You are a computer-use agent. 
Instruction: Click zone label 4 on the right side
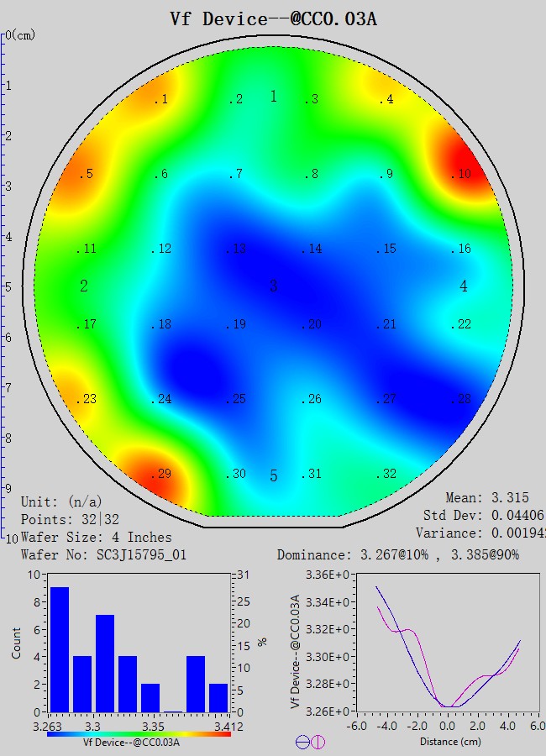click(464, 286)
